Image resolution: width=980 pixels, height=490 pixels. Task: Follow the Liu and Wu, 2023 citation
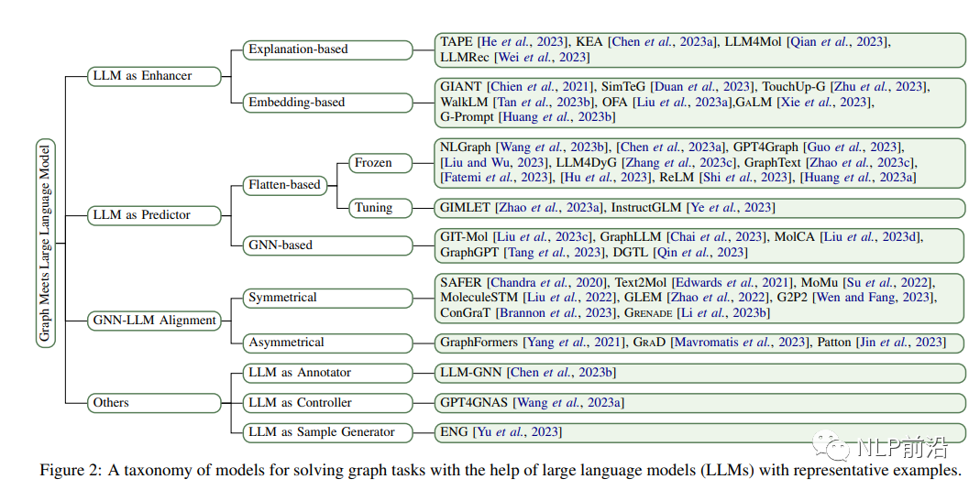[494, 162]
